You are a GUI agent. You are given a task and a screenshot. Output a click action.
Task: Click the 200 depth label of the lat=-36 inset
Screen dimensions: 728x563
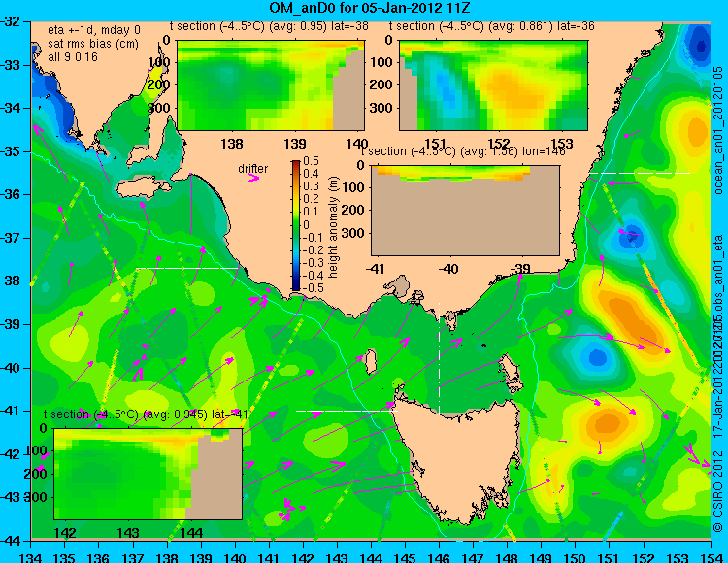pos(381,84)
